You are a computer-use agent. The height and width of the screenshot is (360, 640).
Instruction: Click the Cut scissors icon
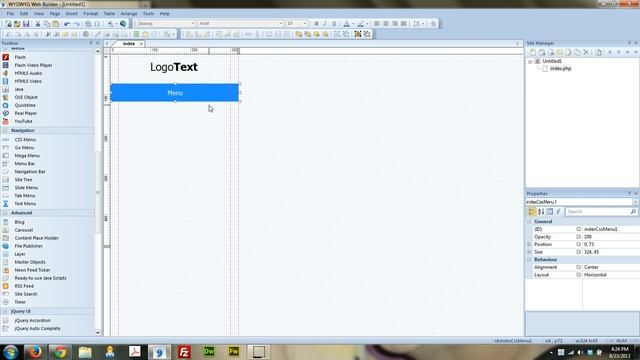(38, 24)
